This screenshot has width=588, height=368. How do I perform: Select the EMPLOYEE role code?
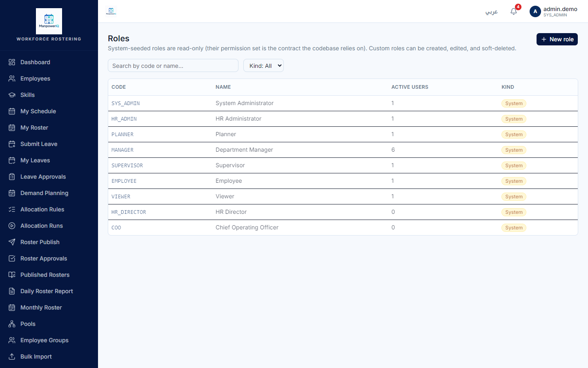tap(124, 181)
